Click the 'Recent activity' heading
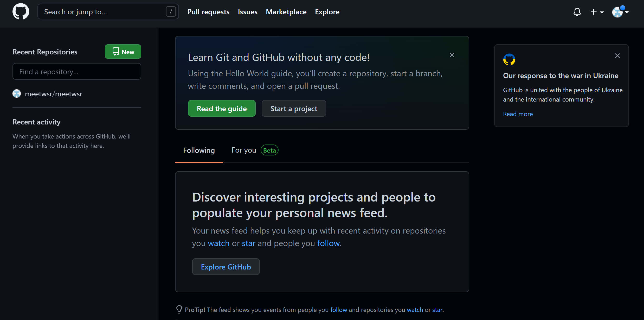This screenshot has width=644, height=320. (36, 122)
